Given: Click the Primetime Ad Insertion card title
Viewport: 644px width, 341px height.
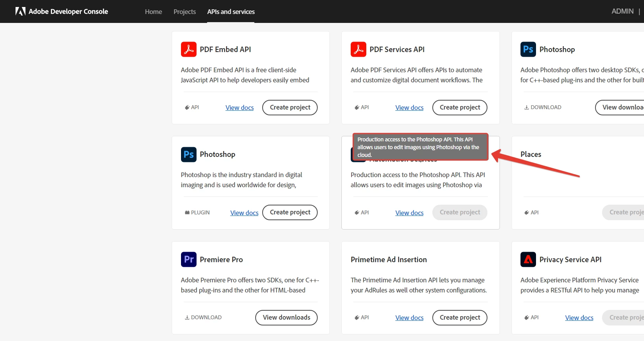Looking at the screenshot, I should click(389, 259).
